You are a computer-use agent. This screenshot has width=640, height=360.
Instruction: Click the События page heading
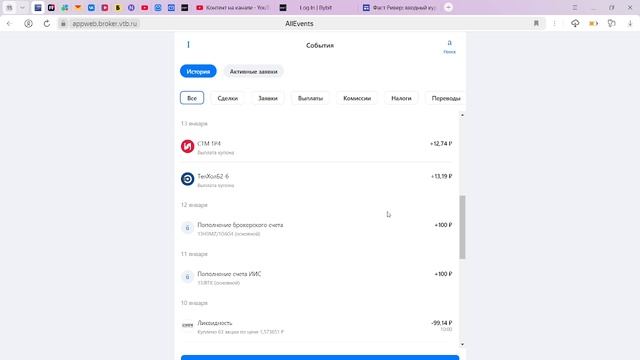pos(320,45)
